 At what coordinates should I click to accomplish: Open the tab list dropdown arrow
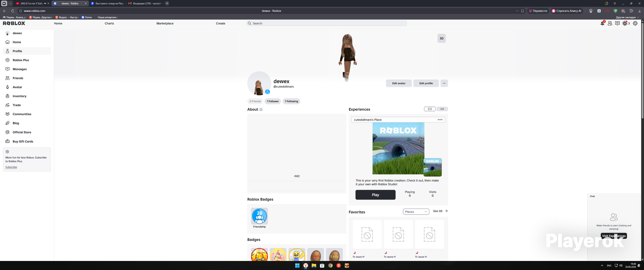click(x=10, y=3)
